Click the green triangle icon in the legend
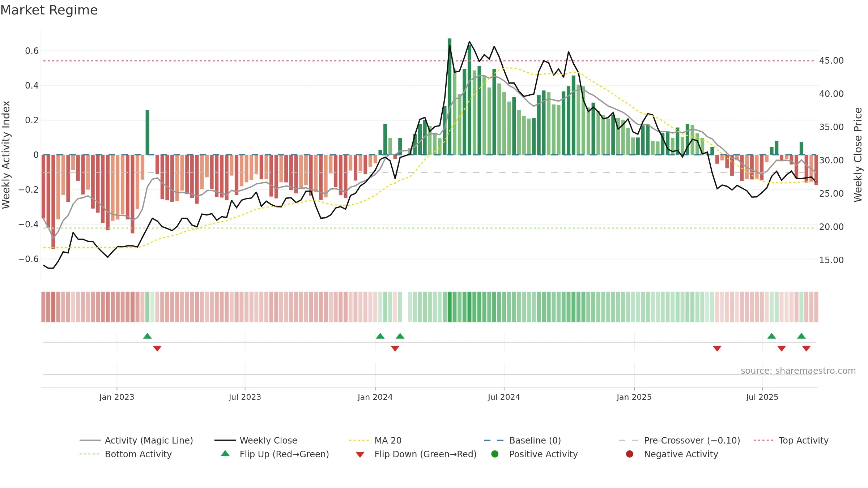Viewport: 868px width, 488px height. [225, 453]
